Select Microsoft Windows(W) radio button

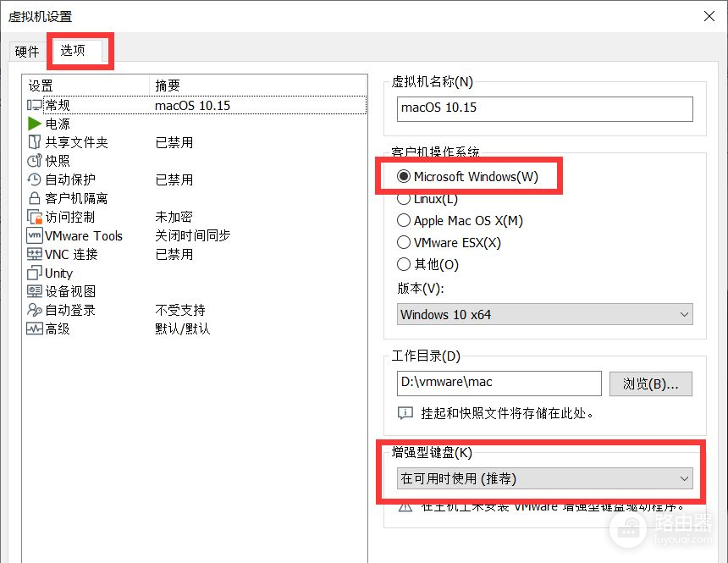tap(404, 176)
